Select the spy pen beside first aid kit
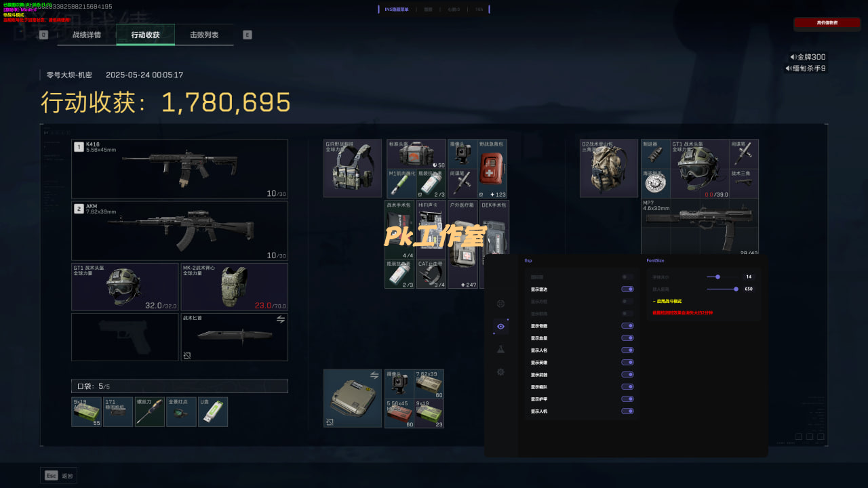Image resolution: width=868 pixels, height=488 pixels. point(462,184)
